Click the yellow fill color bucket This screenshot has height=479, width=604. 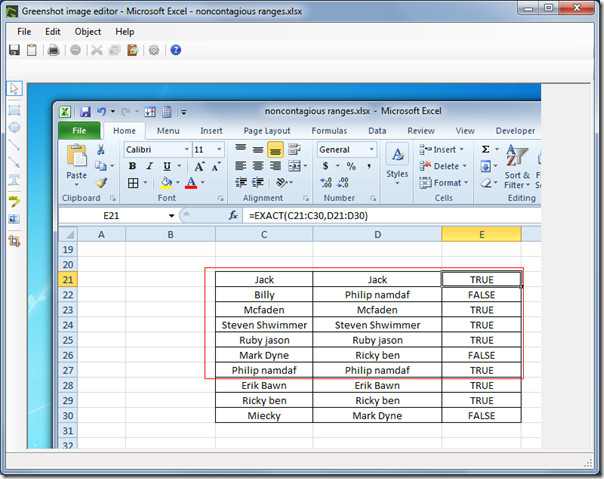point(166,182)
